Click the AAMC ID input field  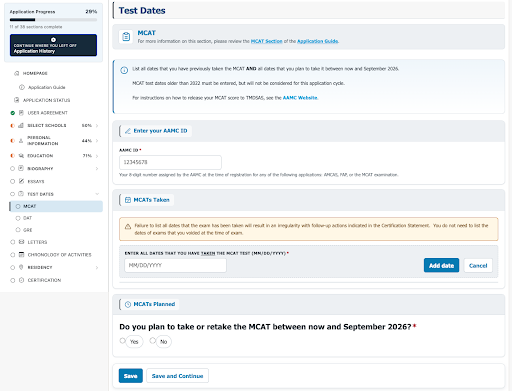[170, 162]
